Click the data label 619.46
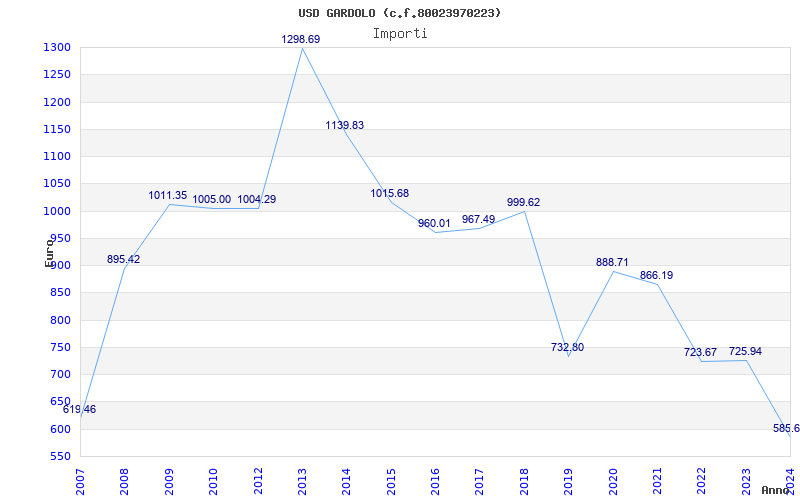The width and height of the screenshot is (800, 500). click(x=80, y=410)
